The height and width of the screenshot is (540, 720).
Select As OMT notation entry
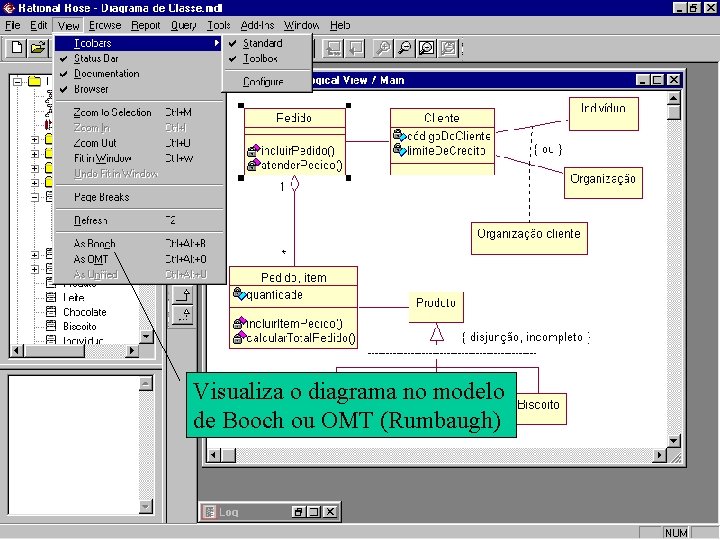click(x=138, y=259)
